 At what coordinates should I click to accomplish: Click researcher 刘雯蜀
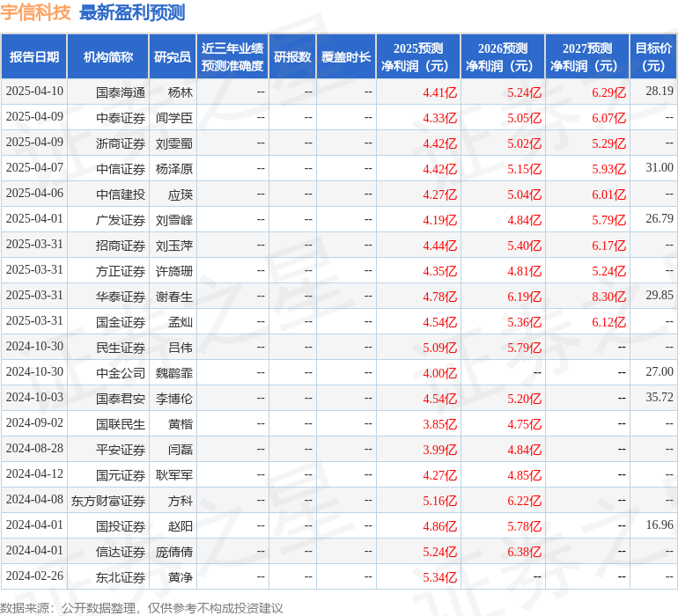[174, 143]
